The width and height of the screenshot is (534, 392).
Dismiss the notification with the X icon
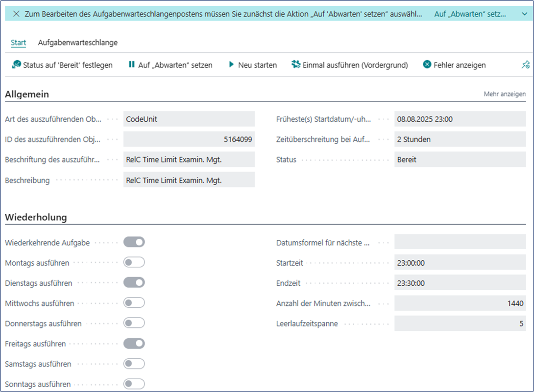[x=16, y=14]
